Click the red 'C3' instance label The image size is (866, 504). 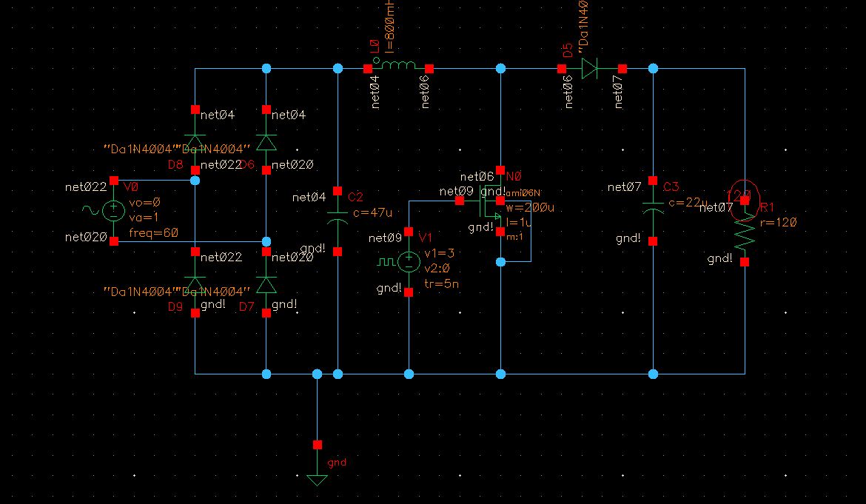pyautogui.click(x=671, y=187)
